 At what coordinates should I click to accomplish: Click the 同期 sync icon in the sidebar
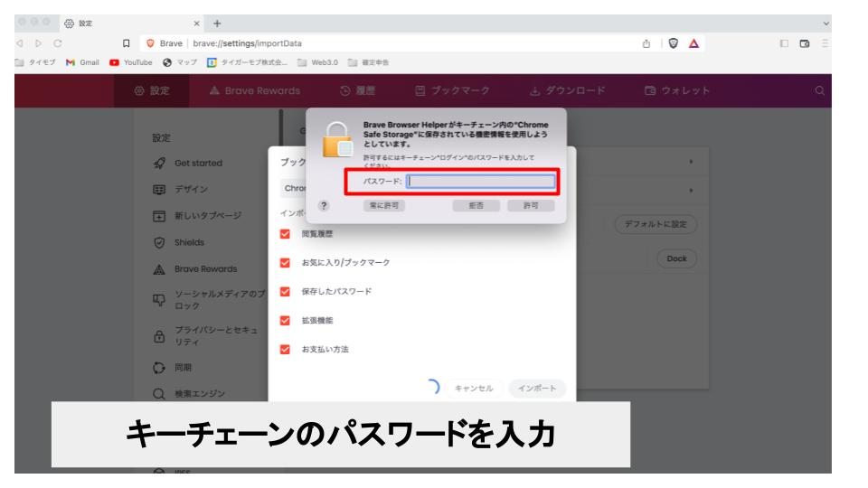click(159, 368)
